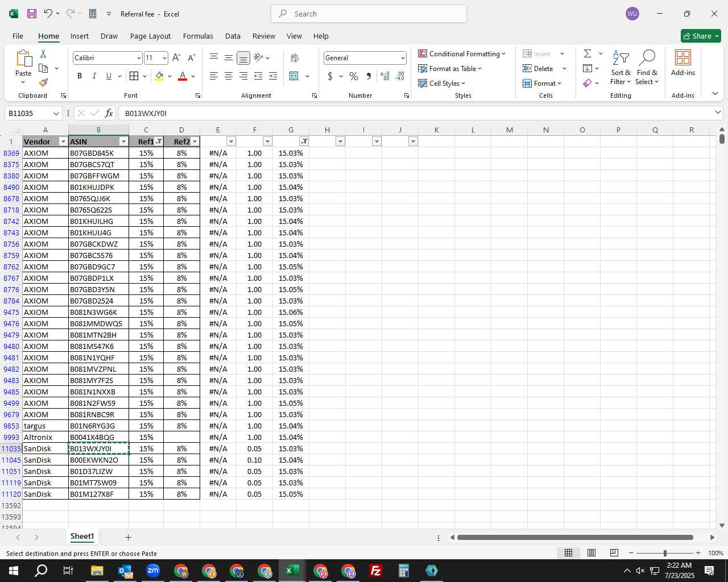The width and height of the screenshot is (728, 582).
Task: Switch to Page Break Preview in status bar
Action: (614, 553)
